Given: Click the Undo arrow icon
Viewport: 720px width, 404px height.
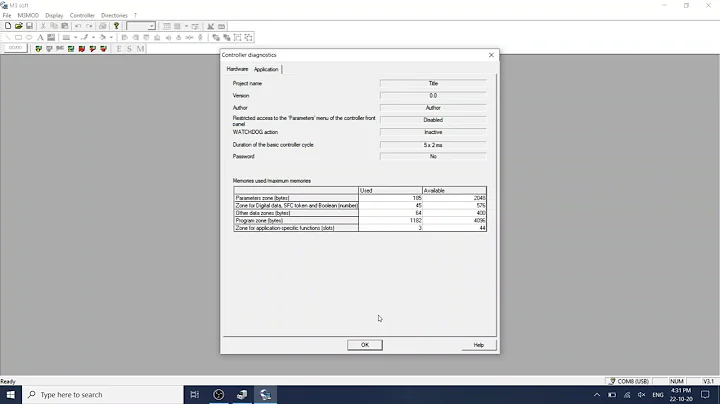Looking at the screenshot, I should (78, 26).
